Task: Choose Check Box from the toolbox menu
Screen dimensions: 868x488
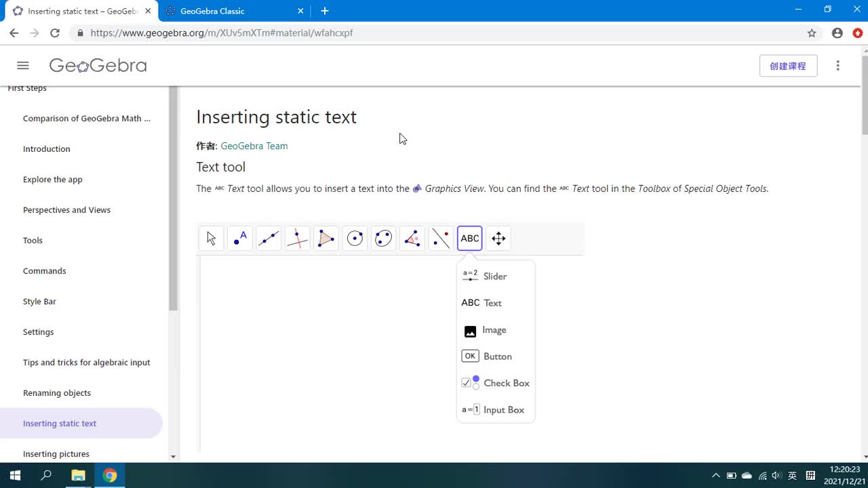Action: coord(496,383)
